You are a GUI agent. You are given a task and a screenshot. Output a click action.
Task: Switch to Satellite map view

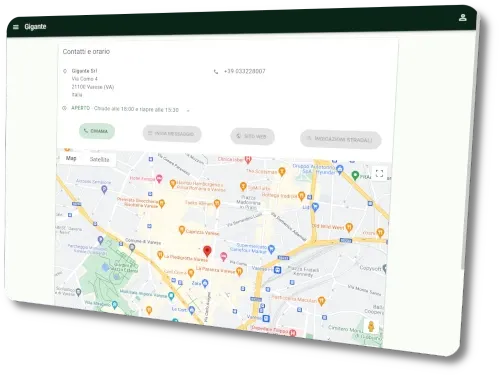[99, 160]
